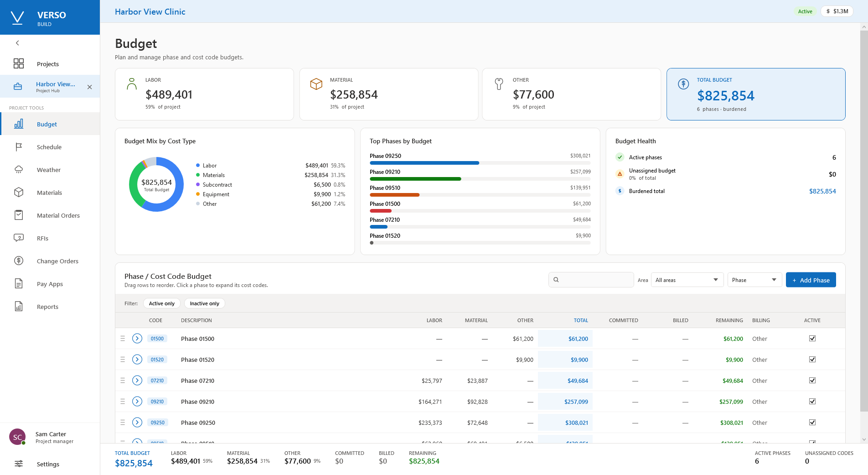
Task: Toggle Active checkbox for Phase 09250
Action: click(812, 423)
